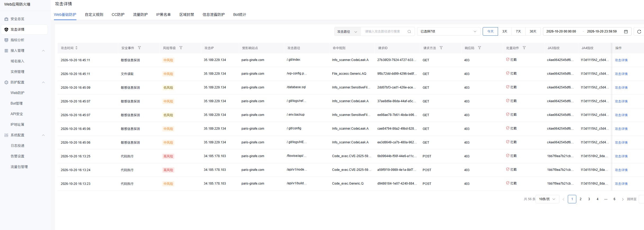This screenshot has height=230, width=644.
Task: Click the 系统配置 sliders icon
Action: pos(6,135)
